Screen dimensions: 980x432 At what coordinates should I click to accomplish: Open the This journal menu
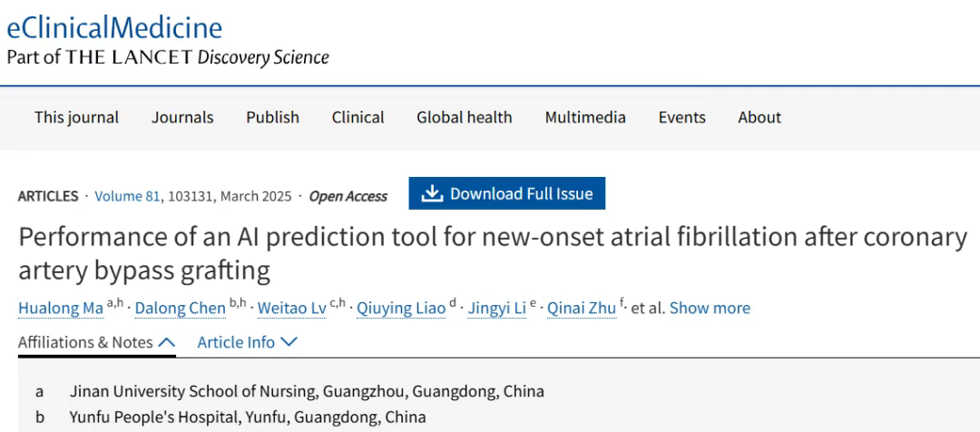(x=76, y=118)
